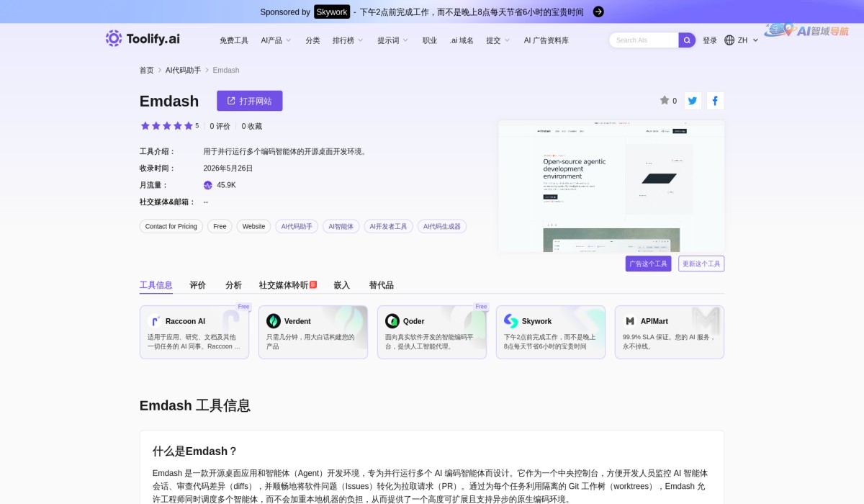The image size is (864, 504).
Task: Click the AI代码助手 tag pill
Action: click(297, 226)
